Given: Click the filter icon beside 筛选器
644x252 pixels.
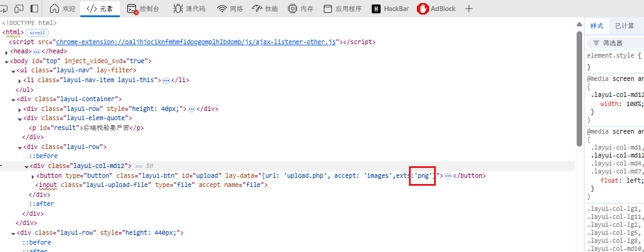Looking at the screenshot, I should point(596,43).
